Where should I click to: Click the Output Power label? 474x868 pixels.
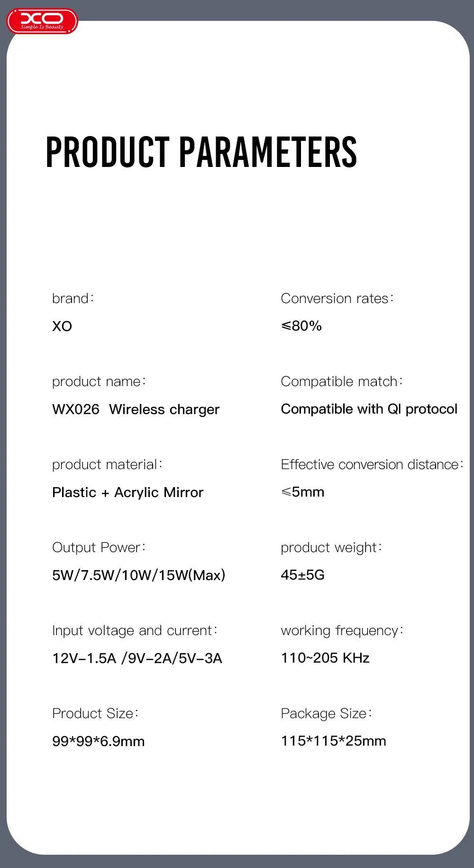99,547
